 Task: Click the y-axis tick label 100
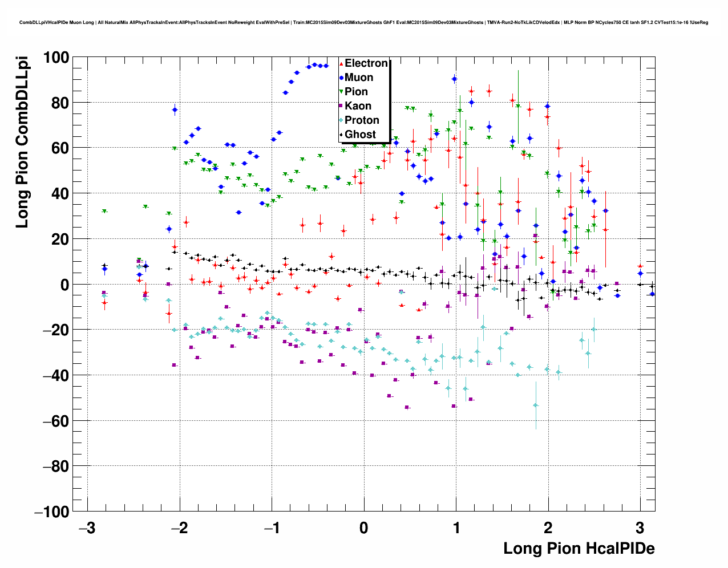coord(54,58)
